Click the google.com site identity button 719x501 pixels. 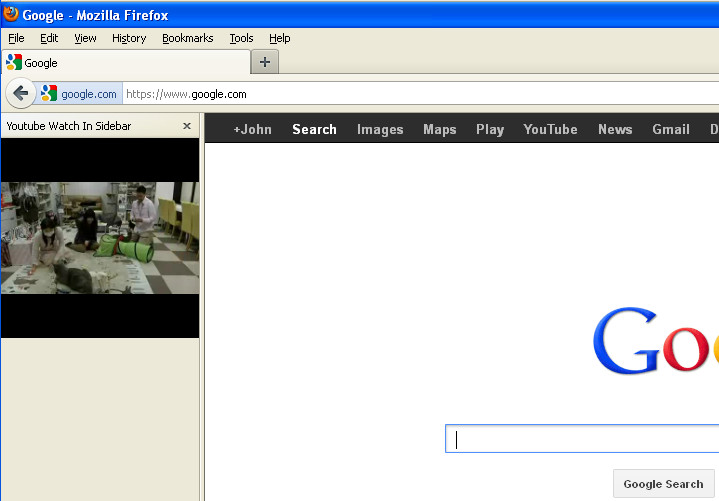click(79, 94)
